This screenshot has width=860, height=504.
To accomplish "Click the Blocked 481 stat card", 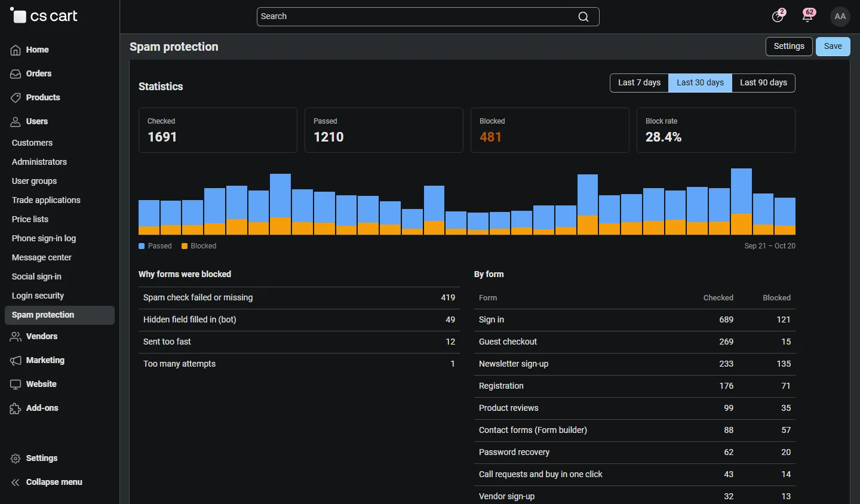I will point(549,130).
